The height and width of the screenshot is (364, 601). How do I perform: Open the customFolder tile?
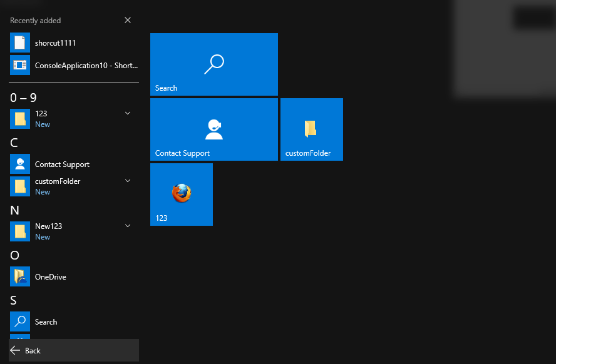[312, 129]
